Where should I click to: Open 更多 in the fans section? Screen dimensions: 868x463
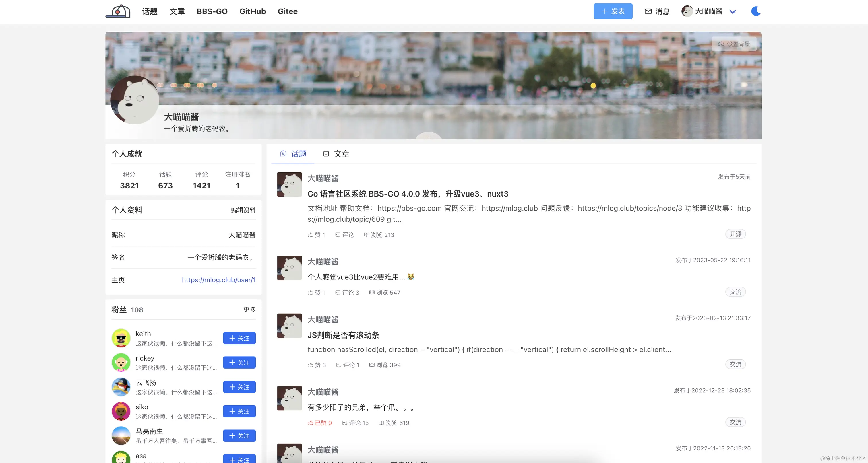coord(249,310)
